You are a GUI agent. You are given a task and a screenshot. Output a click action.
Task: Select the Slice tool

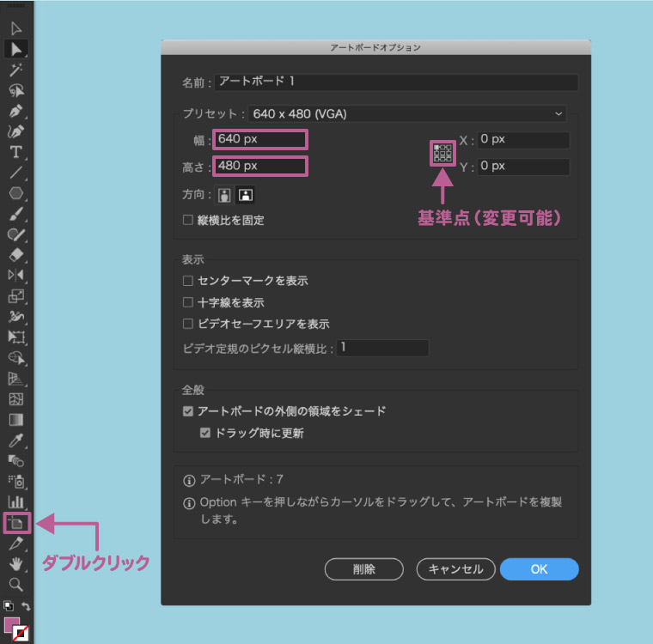click(15, 544)
